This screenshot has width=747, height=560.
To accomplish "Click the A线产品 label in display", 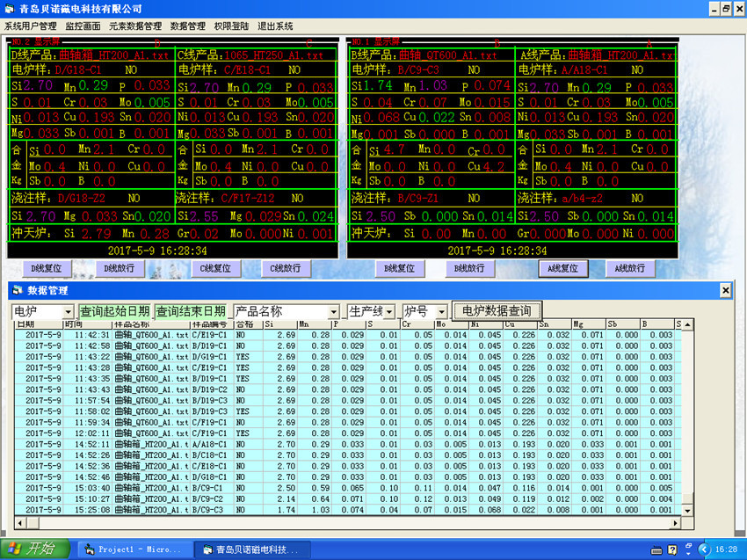I will click(x=544, y=55).
